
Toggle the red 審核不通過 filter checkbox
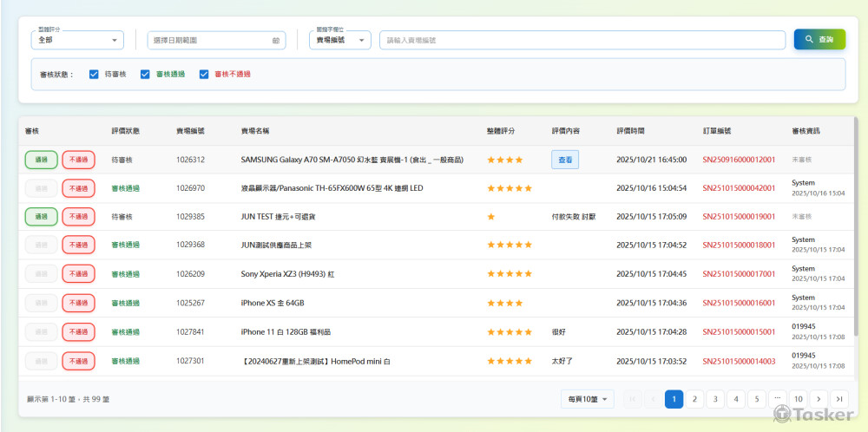[205, 75]
